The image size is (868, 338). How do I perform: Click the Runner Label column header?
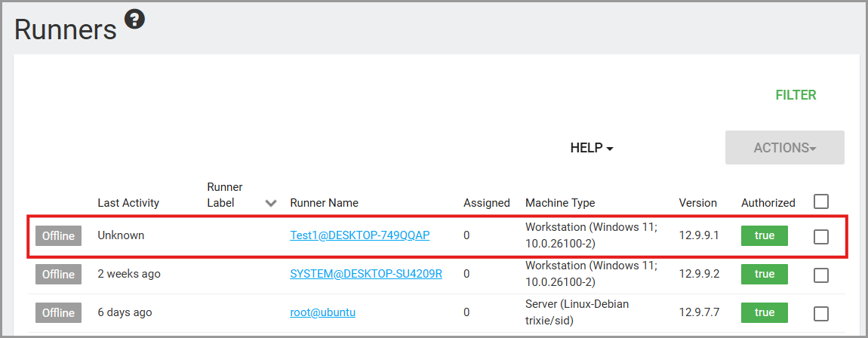point(225,195)
